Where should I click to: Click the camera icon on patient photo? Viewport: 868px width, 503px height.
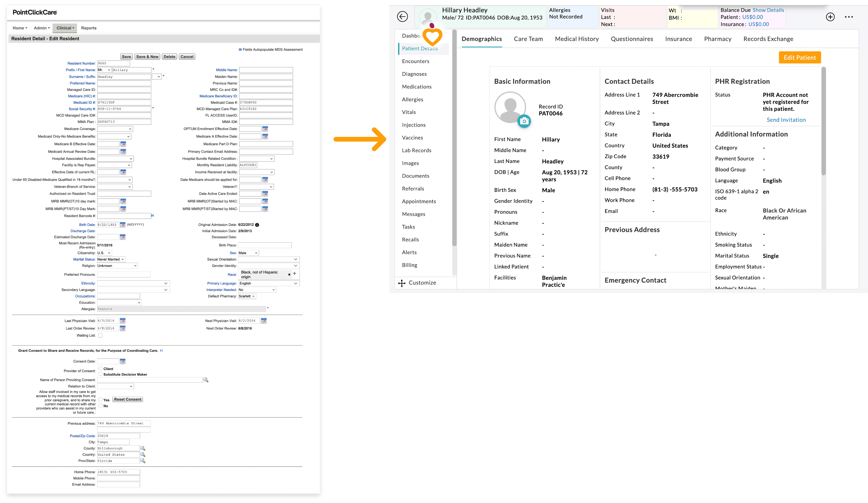click(524, 121)
